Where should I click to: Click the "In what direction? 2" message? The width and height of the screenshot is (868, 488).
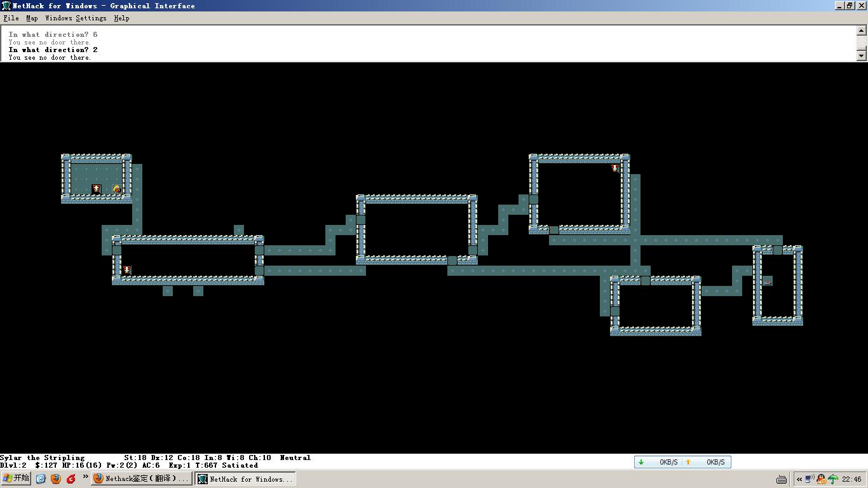[53, 50]
